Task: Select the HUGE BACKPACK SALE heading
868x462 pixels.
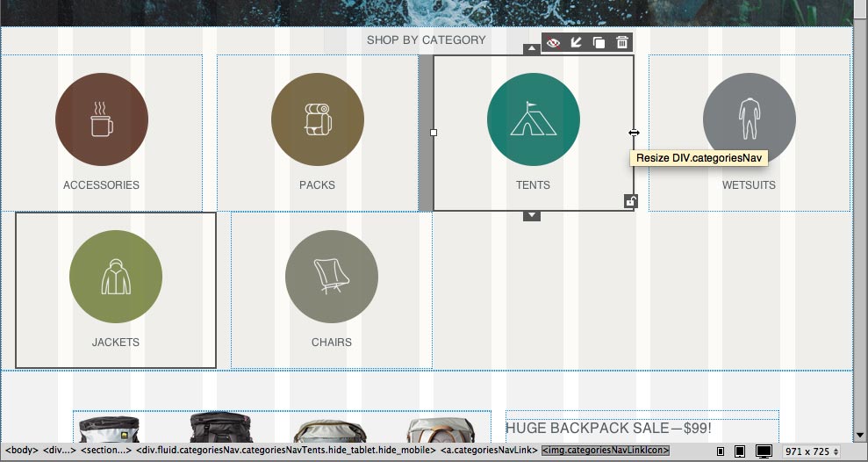Action: 608,429
